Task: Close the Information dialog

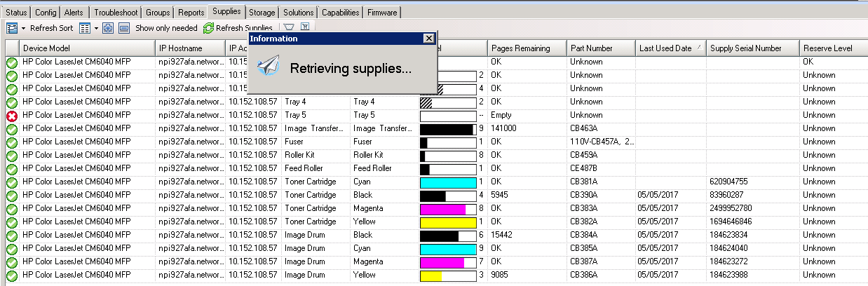Action: [428, 39]
